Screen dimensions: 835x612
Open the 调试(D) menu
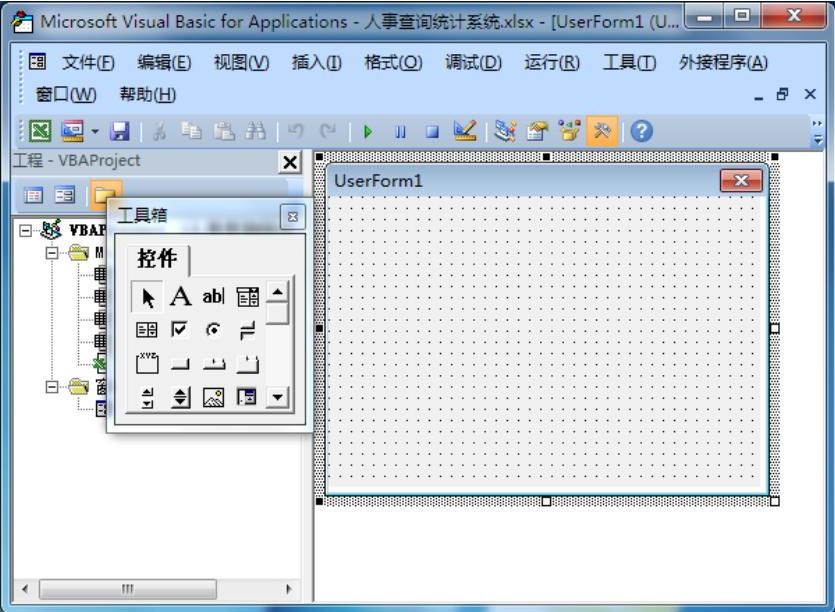click(473, 62)
